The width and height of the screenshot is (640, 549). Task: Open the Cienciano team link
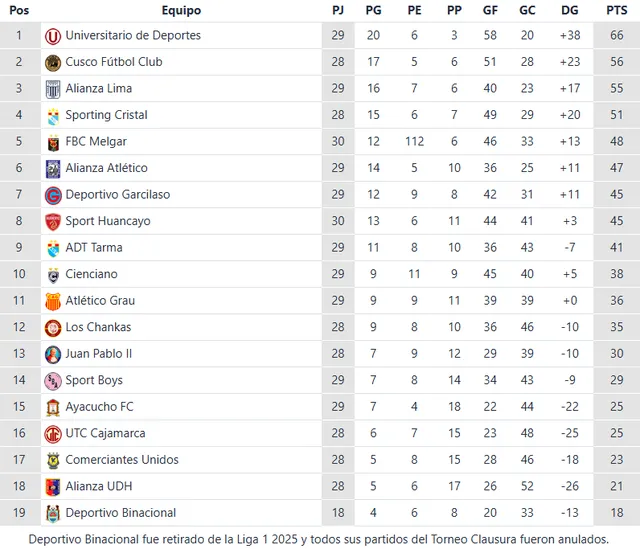click(91, 274)
